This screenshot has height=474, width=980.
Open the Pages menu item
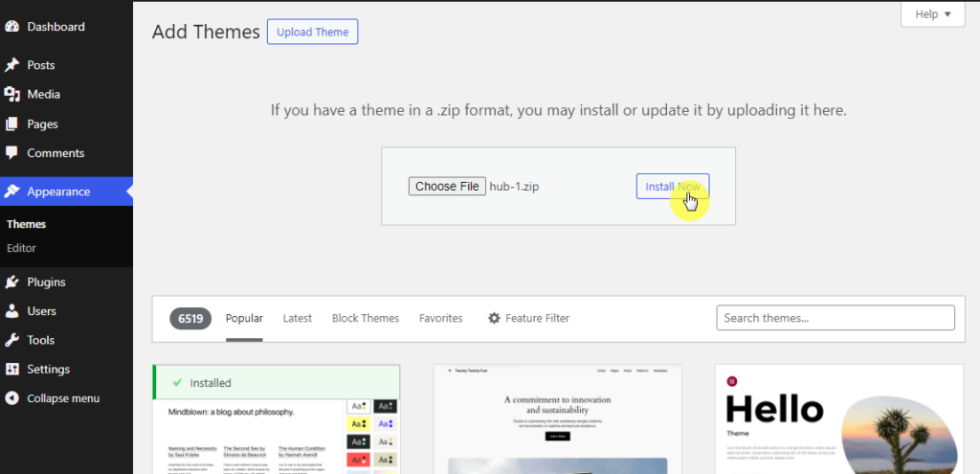42,124
